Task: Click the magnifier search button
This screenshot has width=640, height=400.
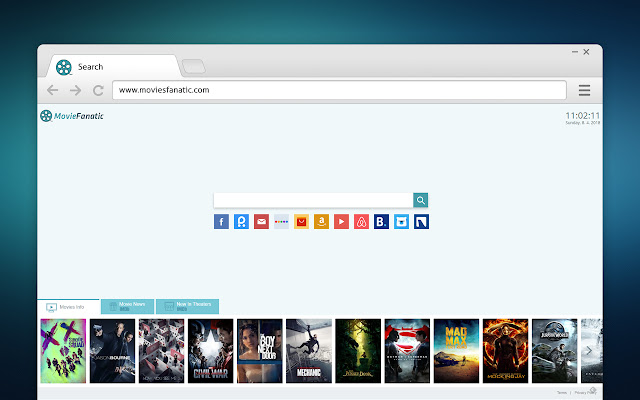Action: 420,200
